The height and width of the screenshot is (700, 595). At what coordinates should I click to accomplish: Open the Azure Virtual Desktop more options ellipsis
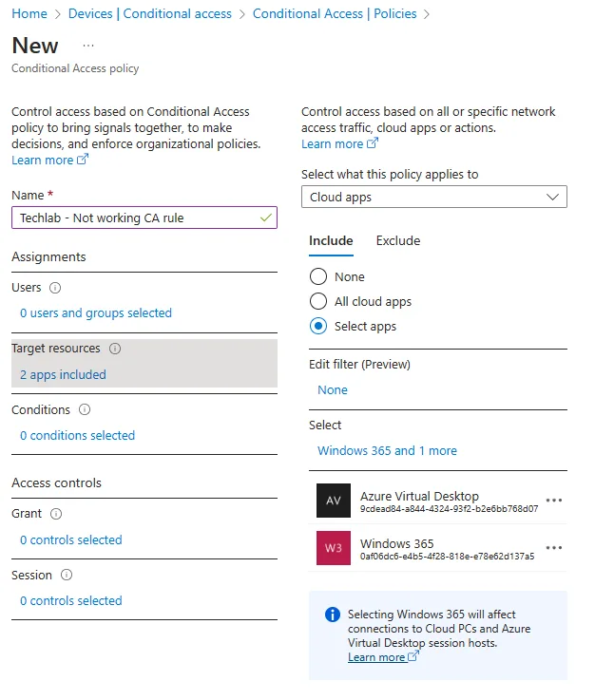[554, 501]
